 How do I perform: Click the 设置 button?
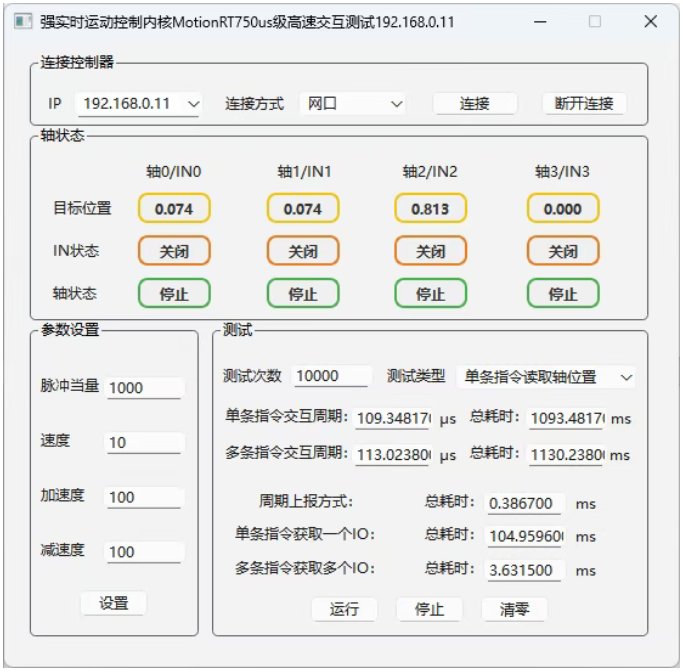pos(113,603)
